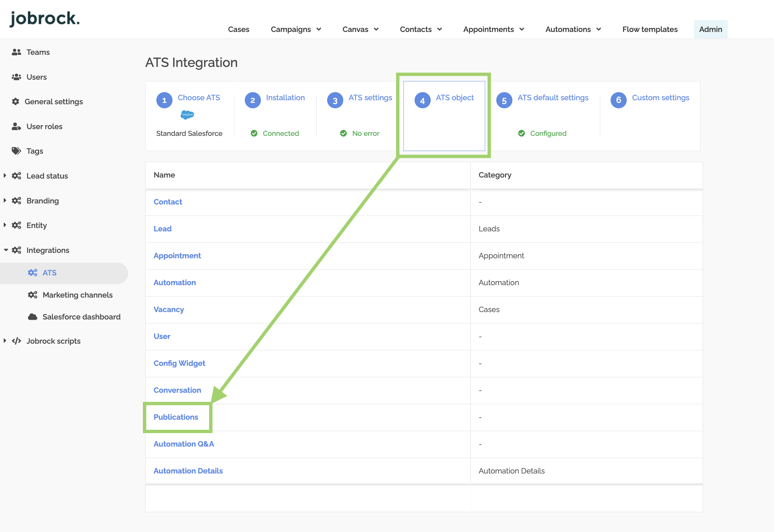Click the Connected green check icon
Screen dimensions: 774x532
[254, 134]
